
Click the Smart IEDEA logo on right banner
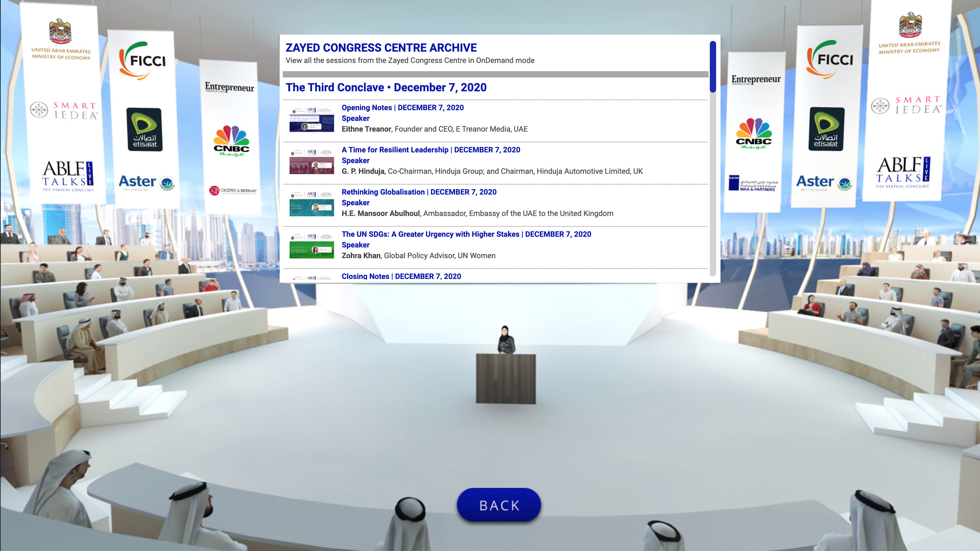point(907,105)
